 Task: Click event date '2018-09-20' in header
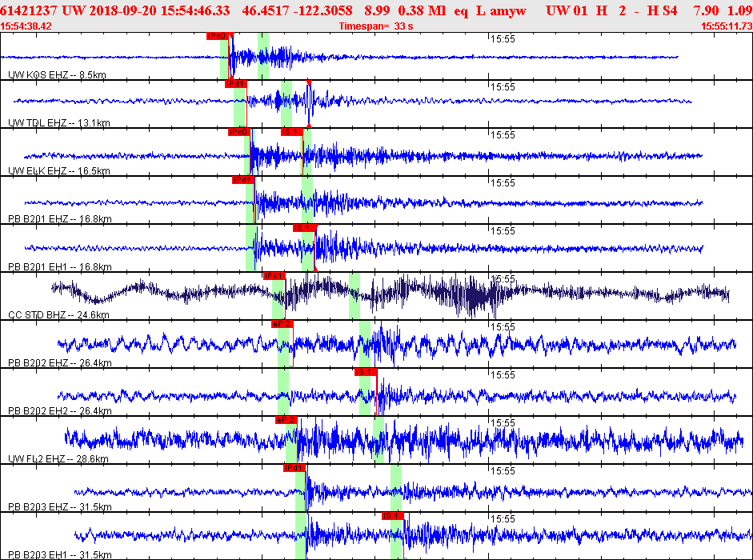click(x=122, y=10)
